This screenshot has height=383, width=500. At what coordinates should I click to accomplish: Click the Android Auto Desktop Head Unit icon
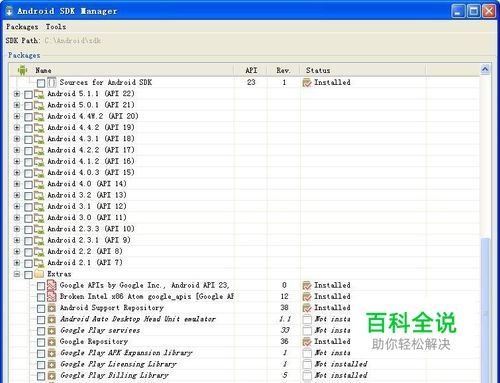52,319
